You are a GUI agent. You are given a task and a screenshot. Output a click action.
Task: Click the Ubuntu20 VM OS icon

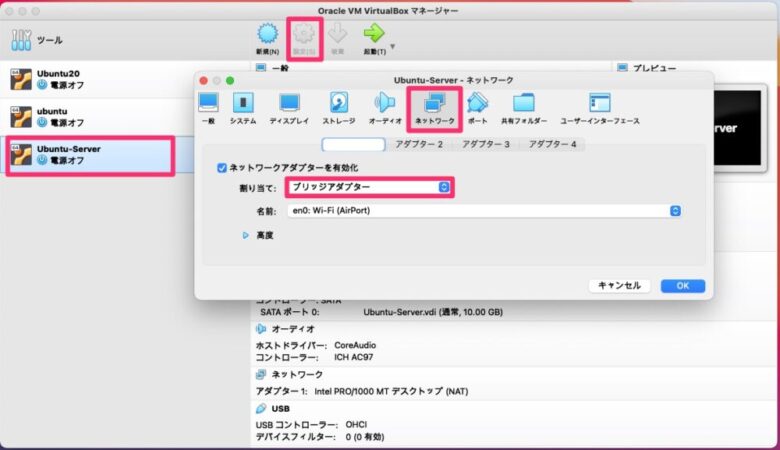click(x=21, y=80)
